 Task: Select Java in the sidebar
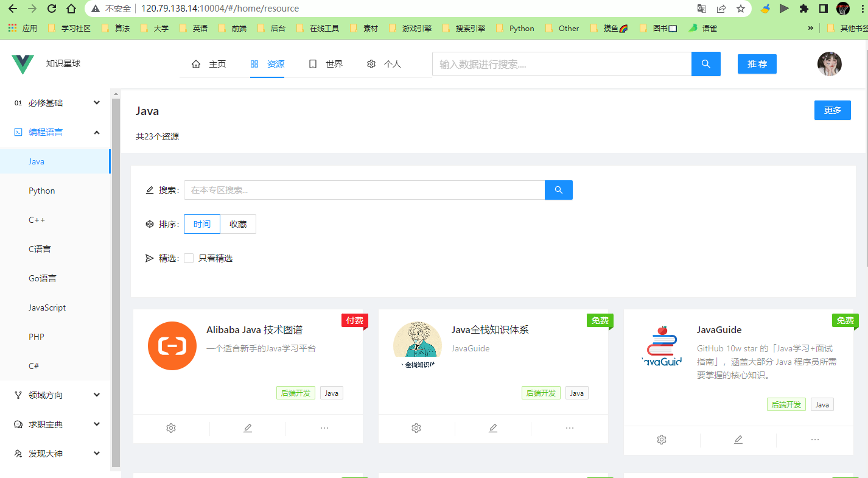click(x=55, y=161)
